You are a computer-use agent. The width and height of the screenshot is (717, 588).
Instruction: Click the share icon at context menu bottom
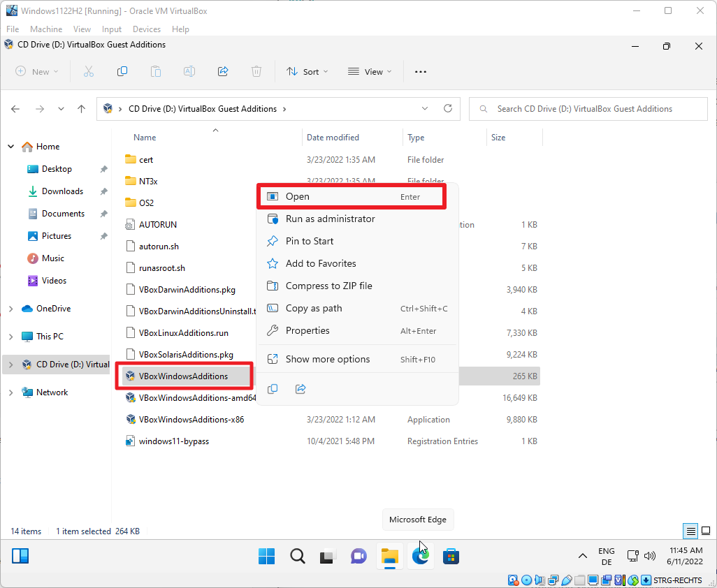pos(300,389)
